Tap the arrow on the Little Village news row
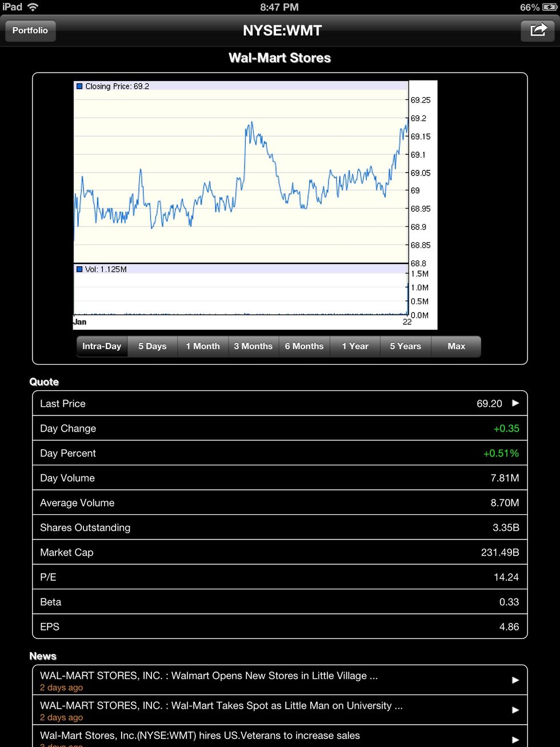This screenshot has height=747, width=560. pyautogui.click(x=515, y=680)
